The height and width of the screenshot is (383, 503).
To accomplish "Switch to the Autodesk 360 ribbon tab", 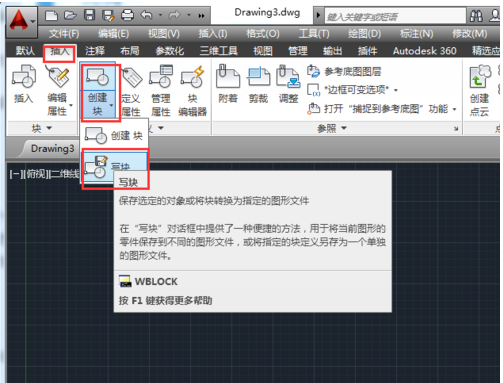I will pos(424,51).
